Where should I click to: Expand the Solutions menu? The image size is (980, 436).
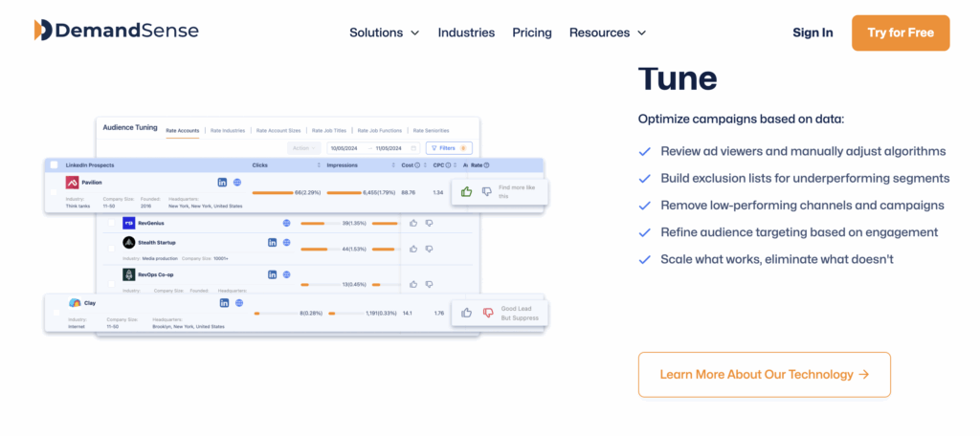384,33
